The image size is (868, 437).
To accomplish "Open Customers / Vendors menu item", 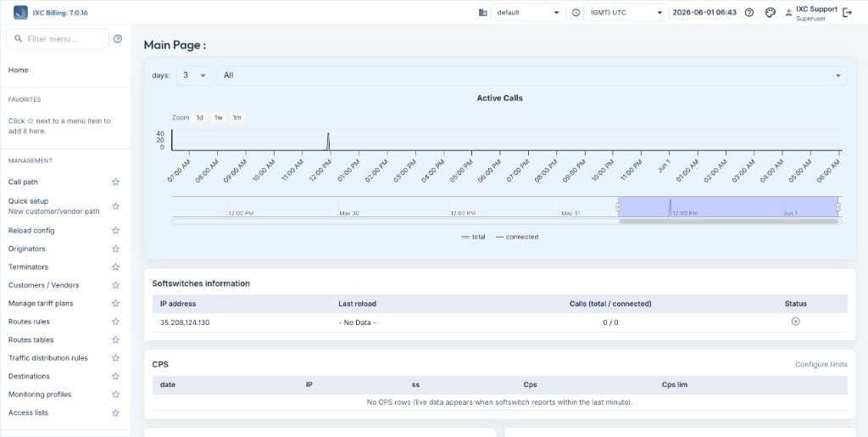I will [44, 285].
